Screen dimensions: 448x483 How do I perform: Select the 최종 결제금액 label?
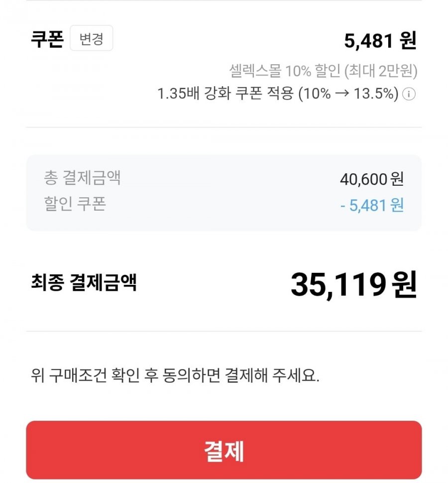click(84, 282)
